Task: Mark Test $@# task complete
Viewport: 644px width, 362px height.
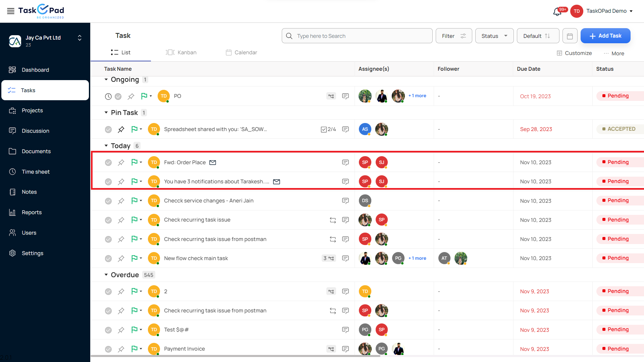Action: tap(108, 330)
